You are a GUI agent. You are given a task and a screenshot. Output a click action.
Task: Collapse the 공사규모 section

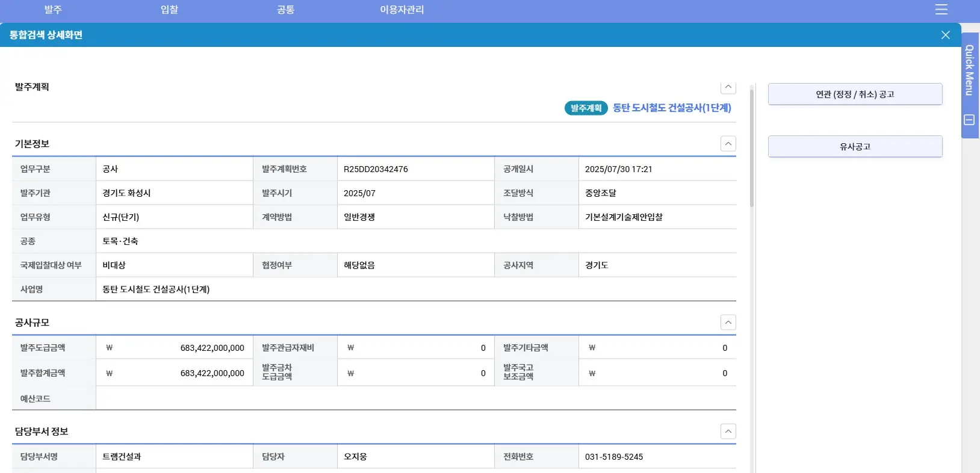click(x=728, y=323)
